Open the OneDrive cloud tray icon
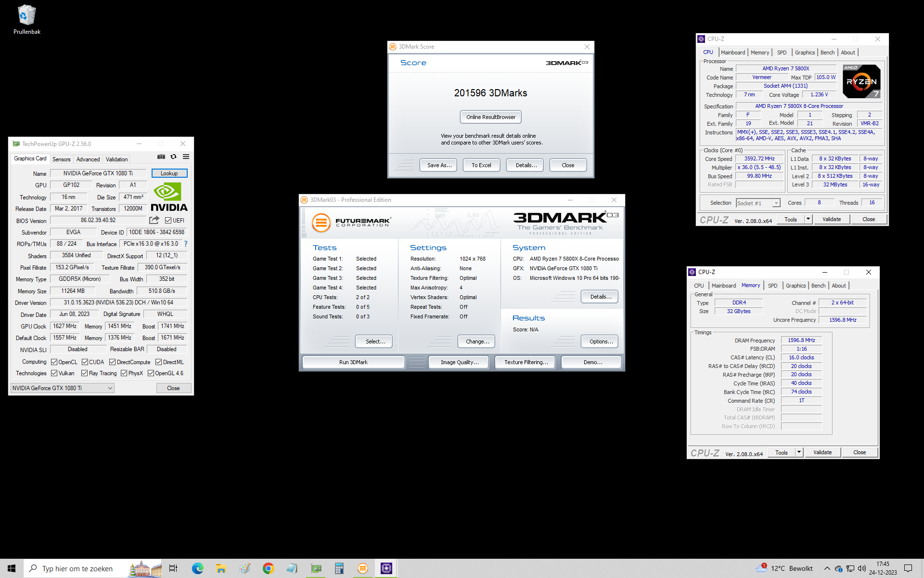Screen dimensions: 924x578 point(839,568)
